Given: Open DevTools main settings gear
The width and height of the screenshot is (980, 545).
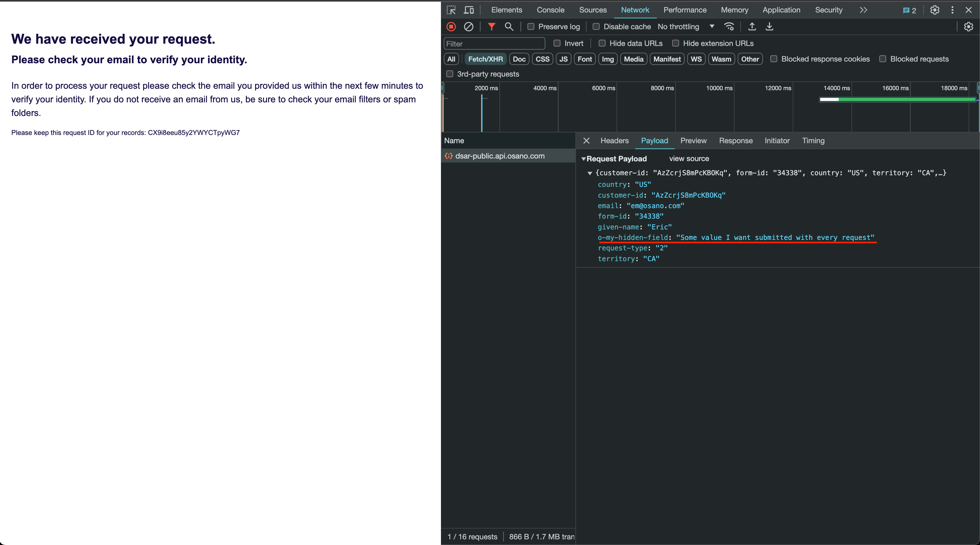Looking at the screenshot, I should (x=935, y=10).
